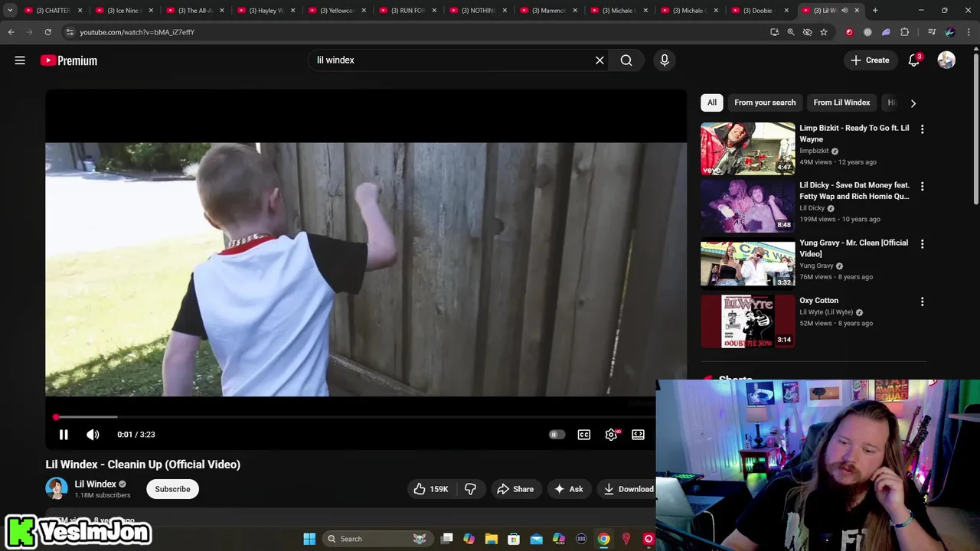
Task: Open Lil Dicky Save Dat Money thumbnail
Action: tap(748, 207)
